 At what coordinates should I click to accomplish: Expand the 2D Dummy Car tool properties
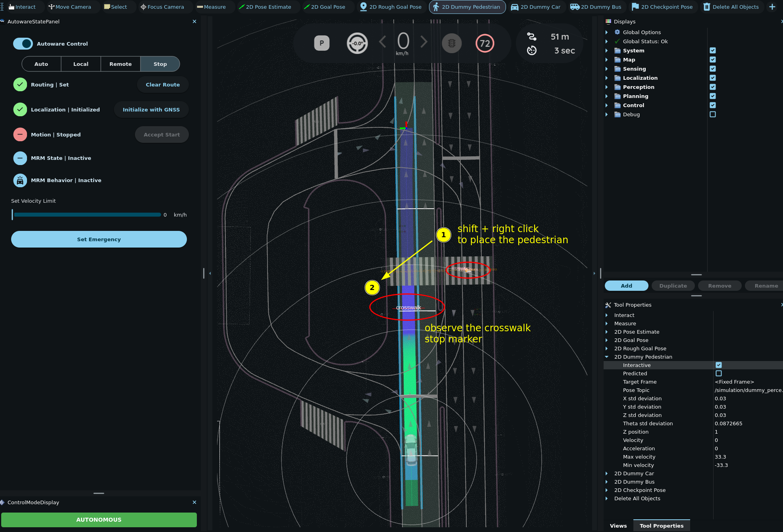pos(606,473)
